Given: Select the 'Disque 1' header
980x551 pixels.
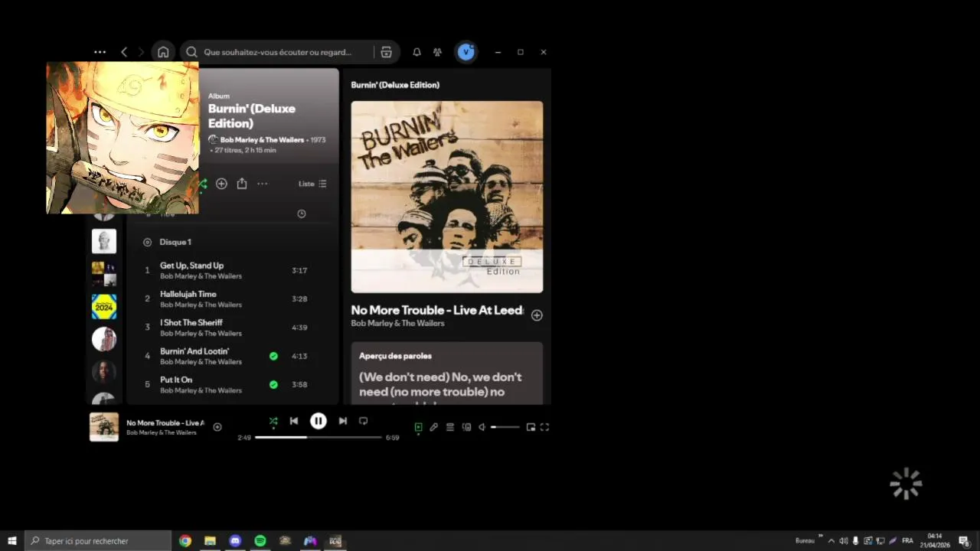Looking at the screenshot, I should tap(175, 242).
